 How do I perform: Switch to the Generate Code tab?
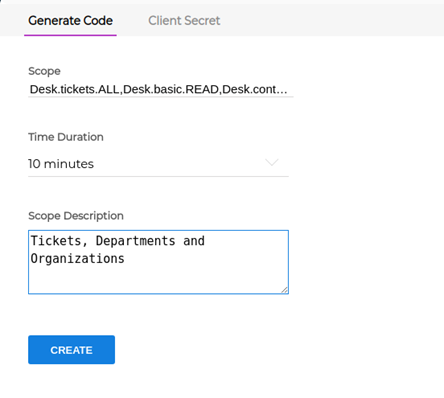pos(70,21)
